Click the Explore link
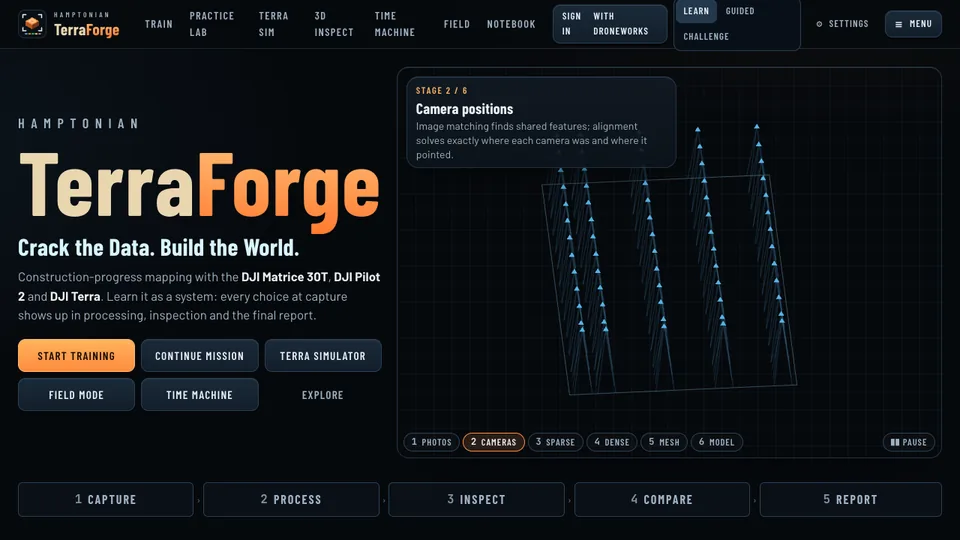 pyautogui.click(x=323, y=395)
